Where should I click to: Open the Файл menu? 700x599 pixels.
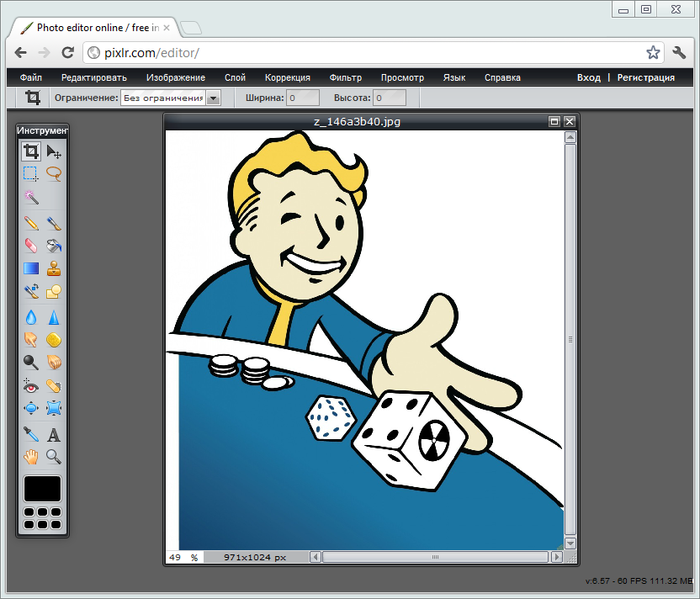pyautogui.click(x=31, y=77)
